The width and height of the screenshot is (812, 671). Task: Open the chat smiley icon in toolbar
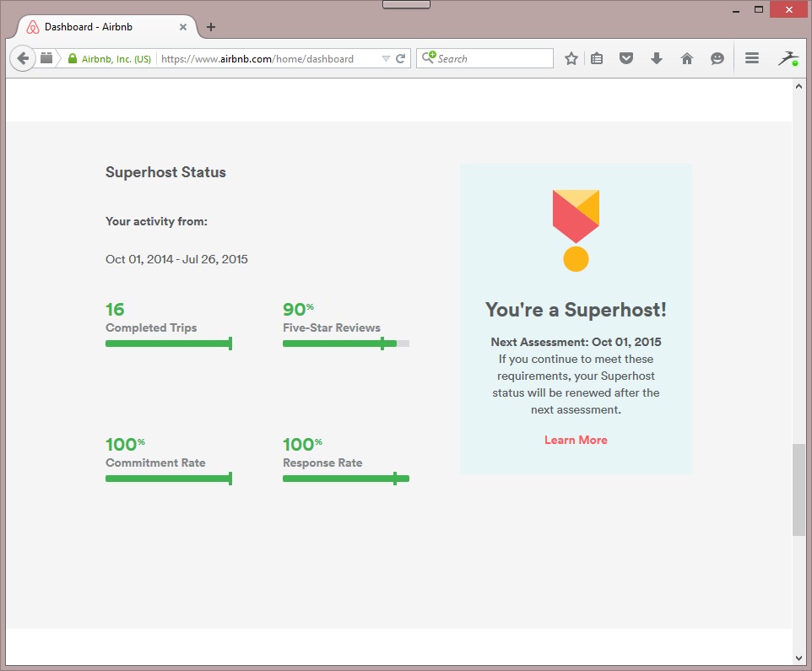717,58
